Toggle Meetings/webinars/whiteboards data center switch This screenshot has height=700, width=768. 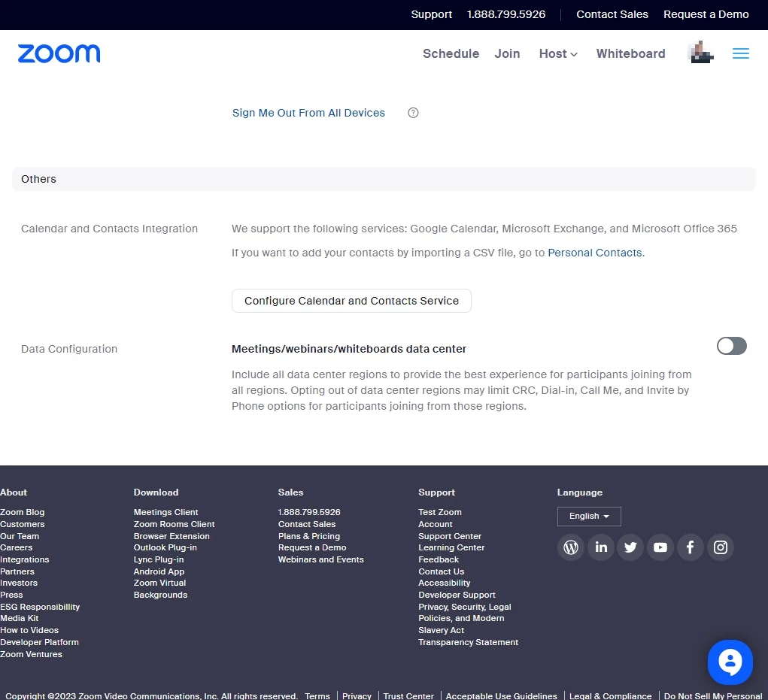click(x=731, y=346)
